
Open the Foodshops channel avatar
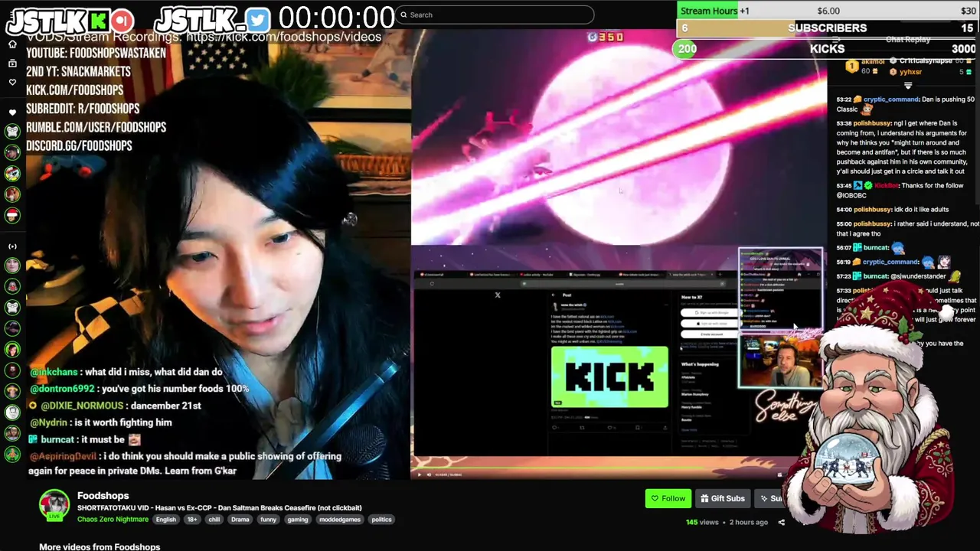click(x=54, y=505)
